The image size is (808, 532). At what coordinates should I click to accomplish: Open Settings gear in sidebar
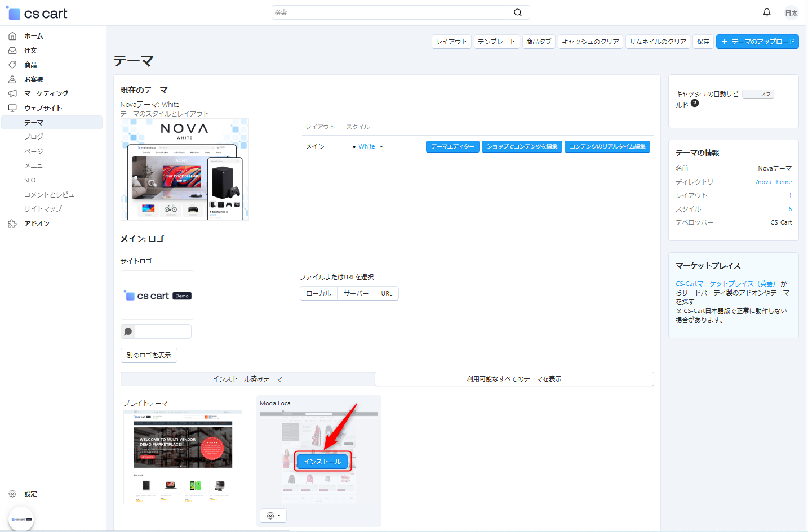[12, 494]
